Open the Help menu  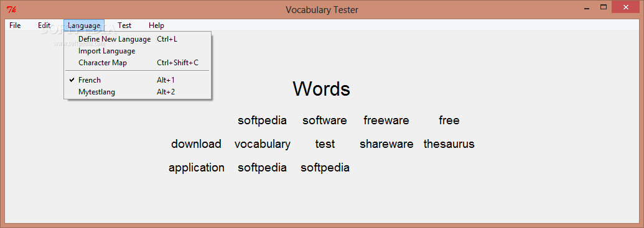156,25
